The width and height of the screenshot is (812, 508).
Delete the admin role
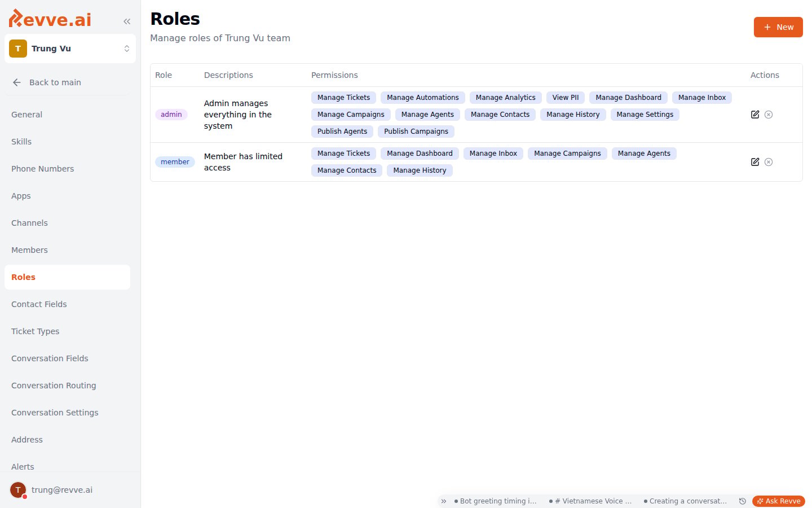click(x=769, y=115)
